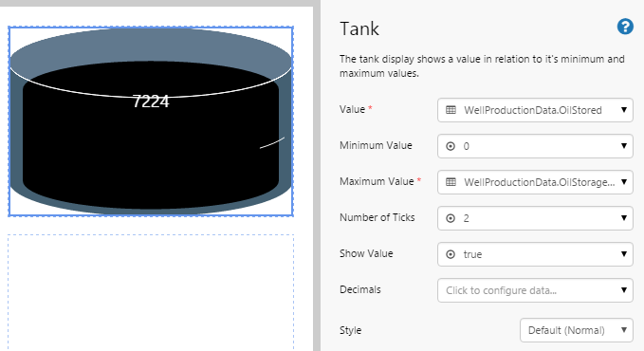Open the help icon for Tank

[625, 28]
